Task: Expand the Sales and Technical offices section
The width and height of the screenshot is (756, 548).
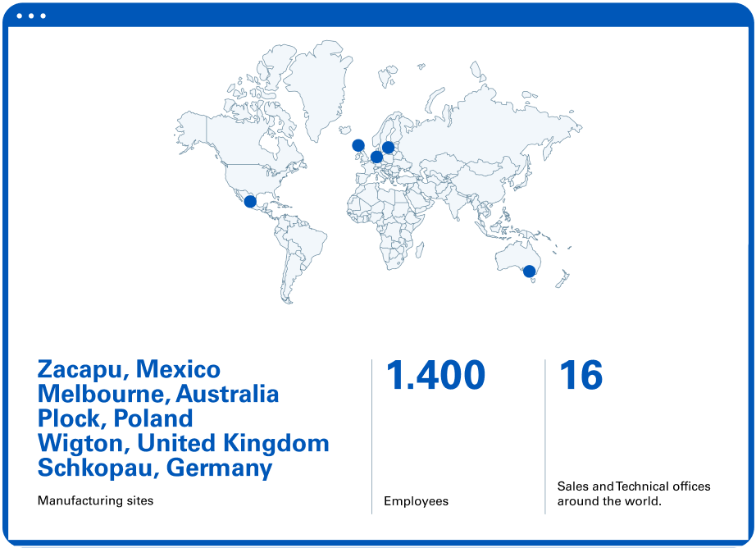Action: tap(634, 492)
